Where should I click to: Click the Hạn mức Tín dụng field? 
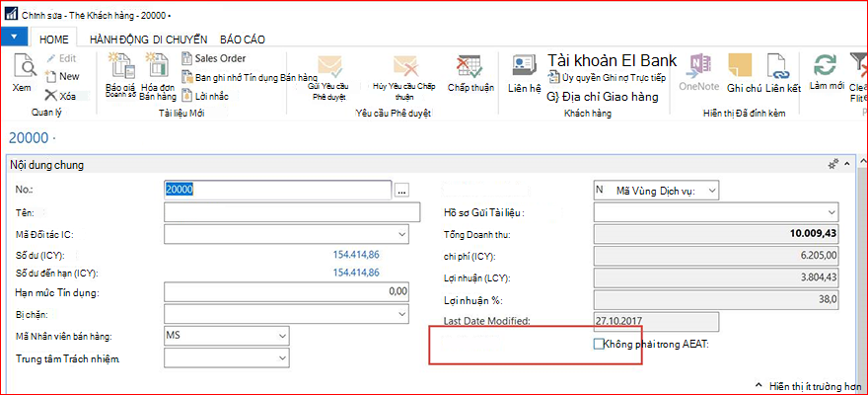(x=287, y=291)
